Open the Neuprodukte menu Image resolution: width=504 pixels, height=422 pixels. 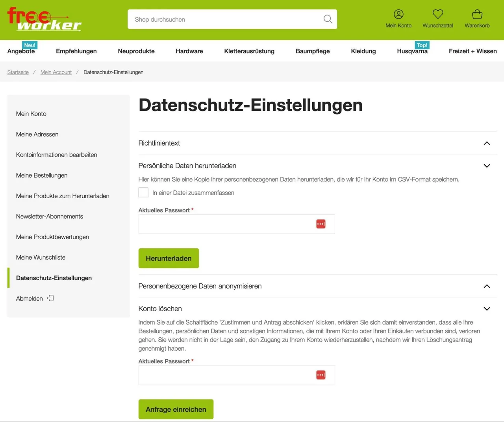pos(136,51)
